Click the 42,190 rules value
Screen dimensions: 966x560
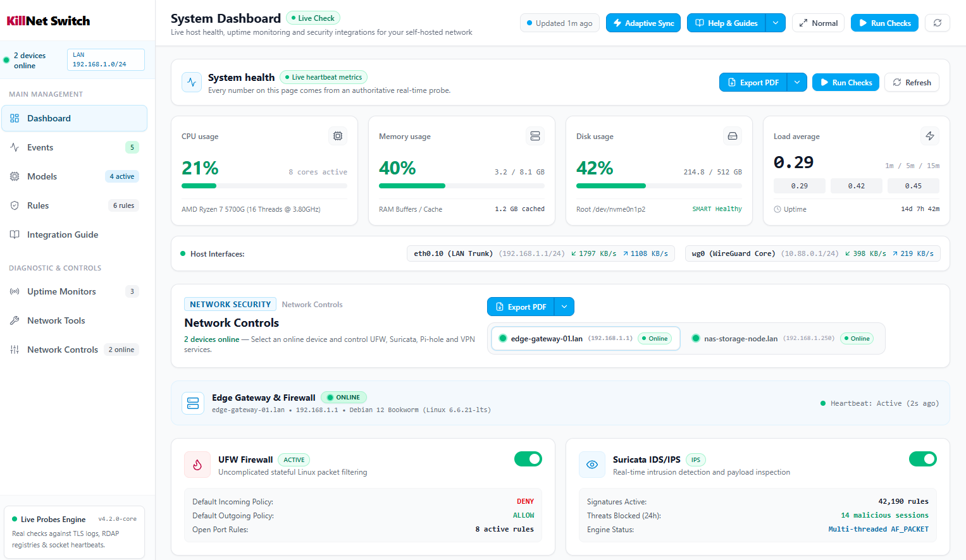point(903,501)
